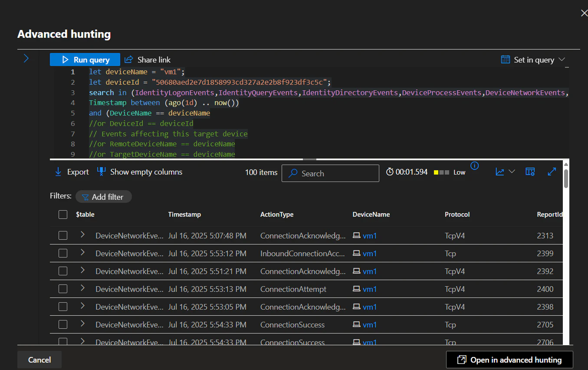Close the Advanced hunting panel
The height and width of the screenshot is (370, 588).
pyautogui.click(x=584, y=13)
